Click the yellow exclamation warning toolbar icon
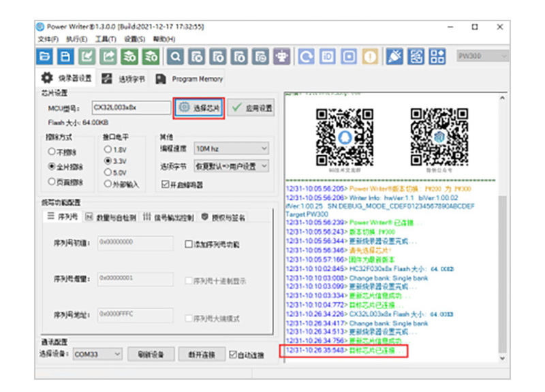 (371, 56)
